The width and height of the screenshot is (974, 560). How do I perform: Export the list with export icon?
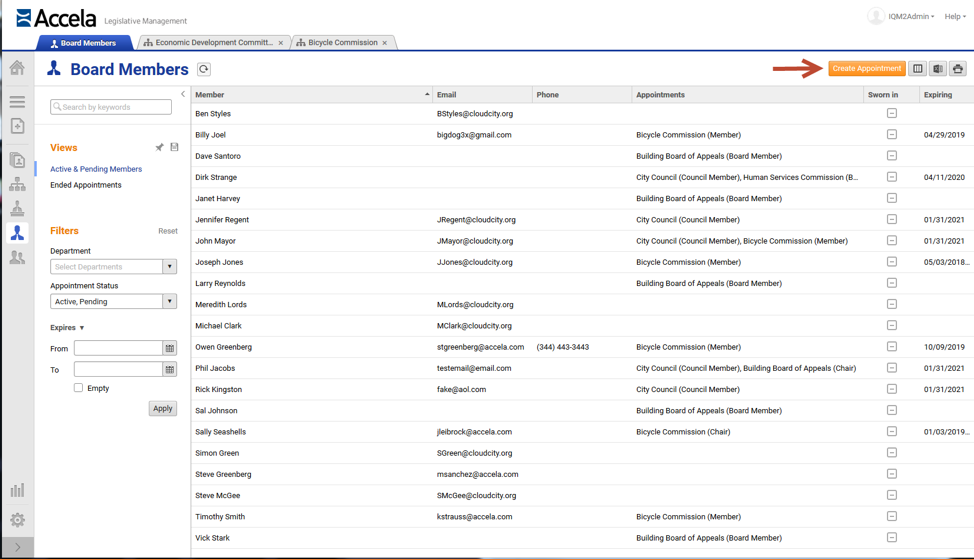tap(938, 68)
